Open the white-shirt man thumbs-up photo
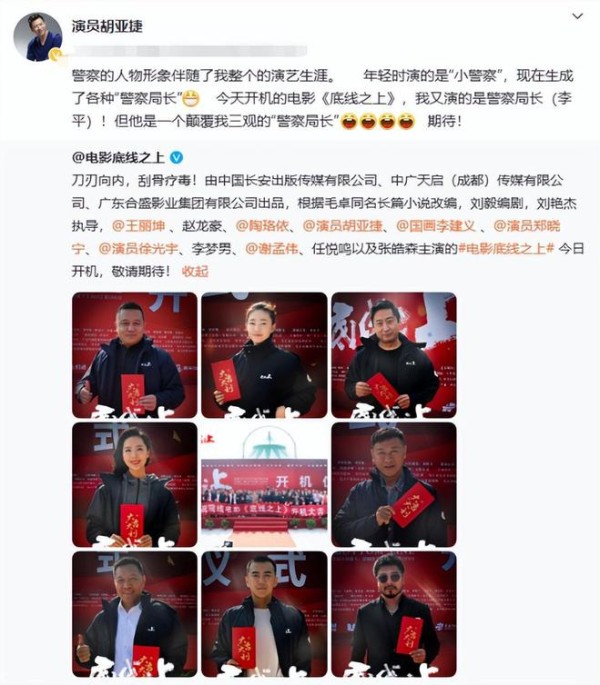The image size is (600, 685). click(x=135, y=614)
